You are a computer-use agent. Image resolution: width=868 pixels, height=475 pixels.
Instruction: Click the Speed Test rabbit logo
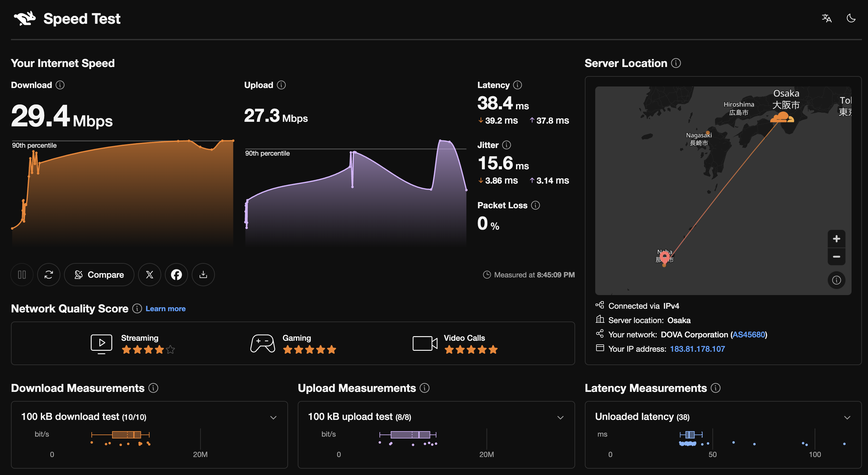pos(25,18)
